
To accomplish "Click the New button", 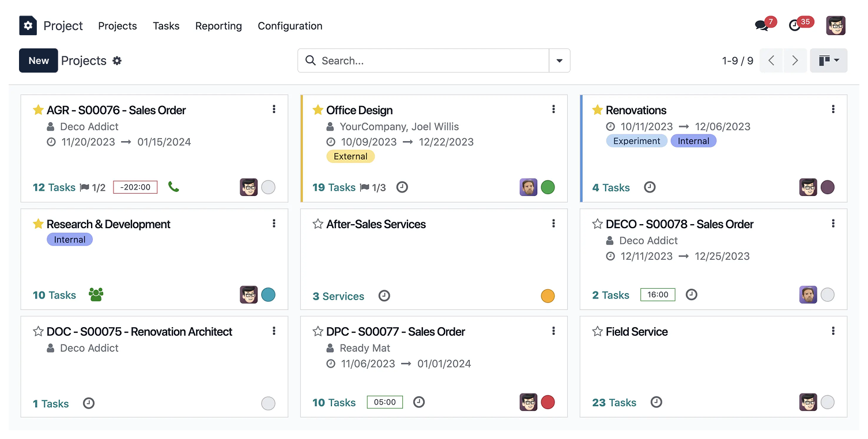I will [39, 60].
